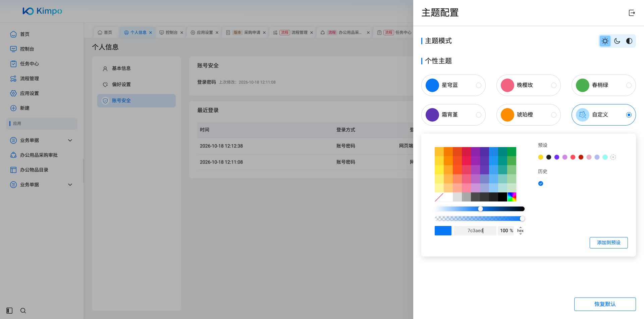Click the 应用设置 gear icon in sidebar
The image size is (644, 319).
(13, 93)
